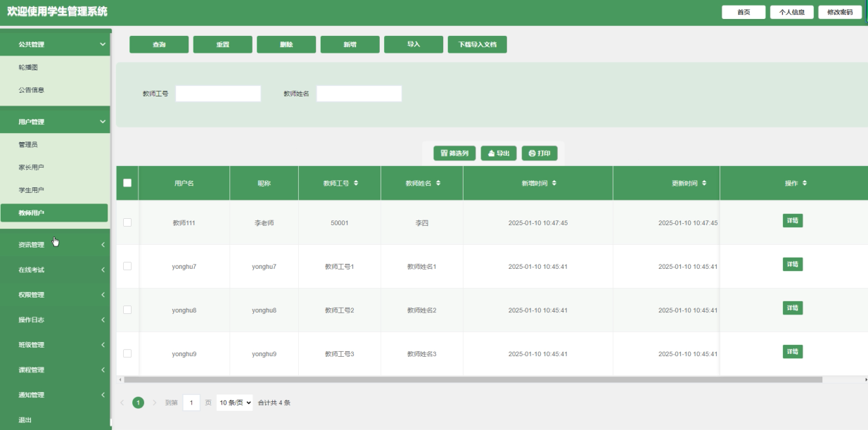The height and width of the screenshot is (430, 868).
Task: Toggle the select-all checkbox in table header
Action: click(127, 183)
